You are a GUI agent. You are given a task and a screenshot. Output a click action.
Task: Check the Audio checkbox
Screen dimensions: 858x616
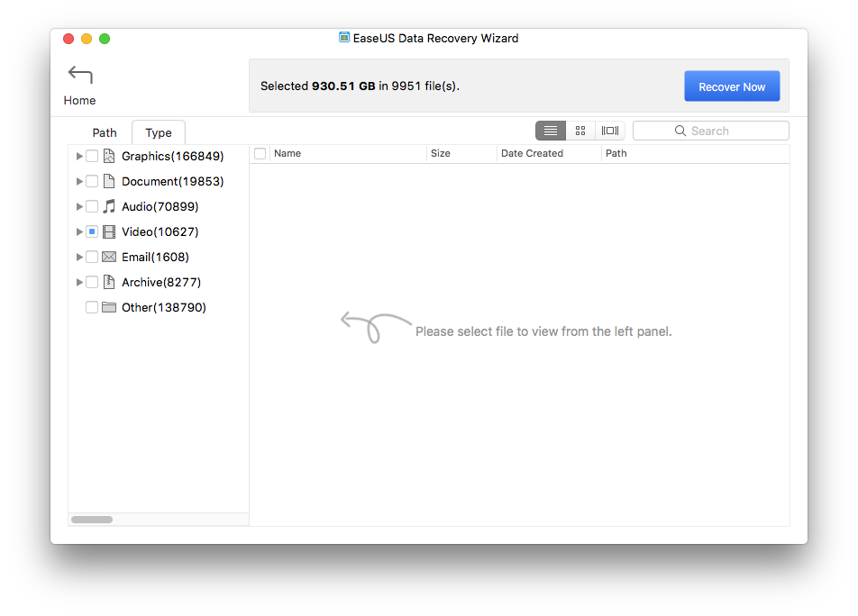coord(92,206)
